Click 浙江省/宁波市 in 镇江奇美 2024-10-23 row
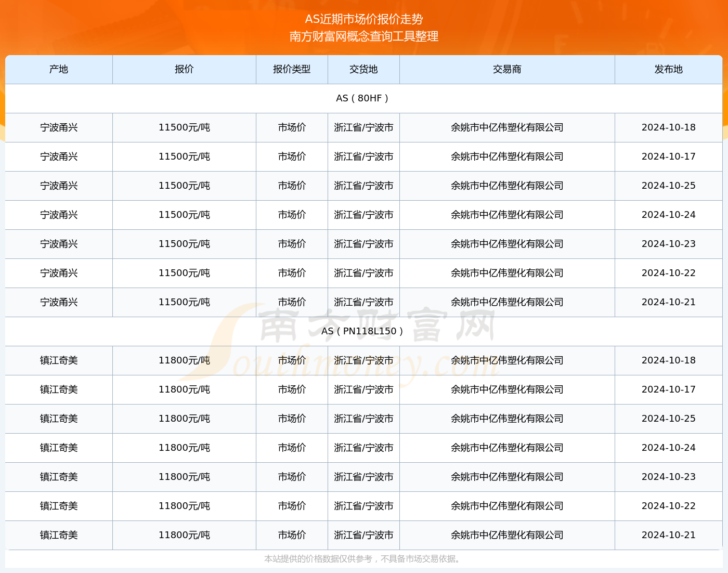 tap(363, 477)
